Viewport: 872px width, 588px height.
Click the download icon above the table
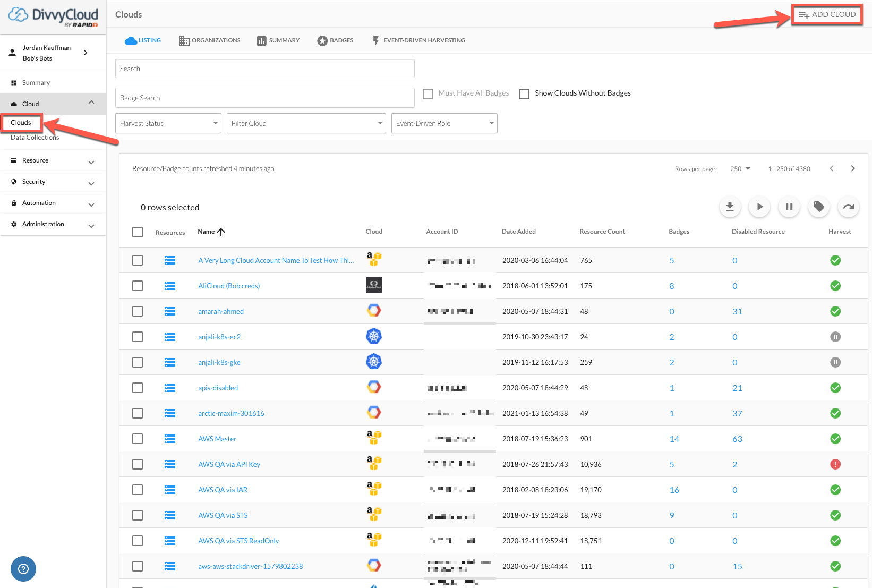tap(730, 207)
